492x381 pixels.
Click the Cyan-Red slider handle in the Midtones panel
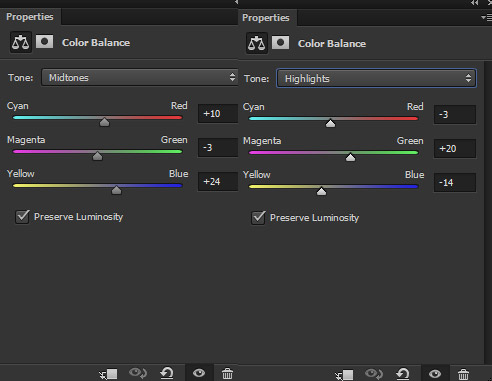point(104,122)
